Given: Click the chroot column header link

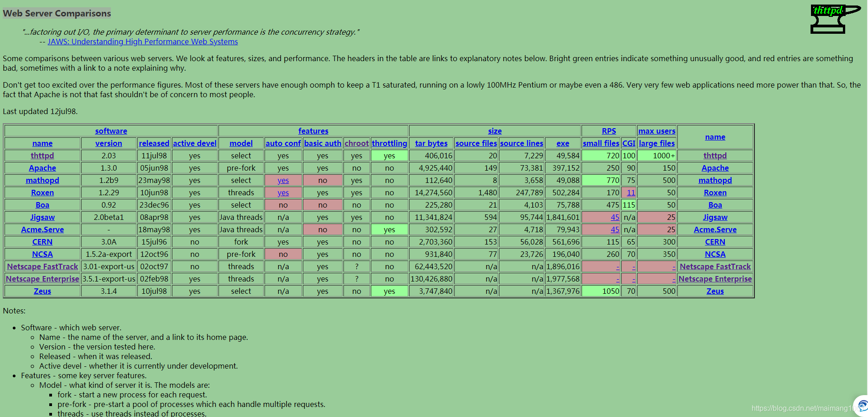Looking at the screenshot, I should click(357, 143).
